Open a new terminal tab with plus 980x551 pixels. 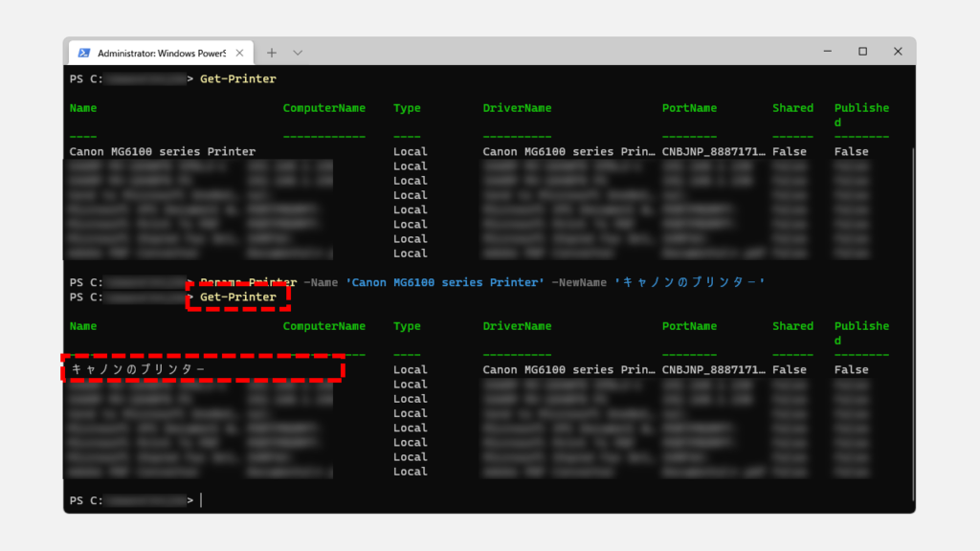[272, 53]
